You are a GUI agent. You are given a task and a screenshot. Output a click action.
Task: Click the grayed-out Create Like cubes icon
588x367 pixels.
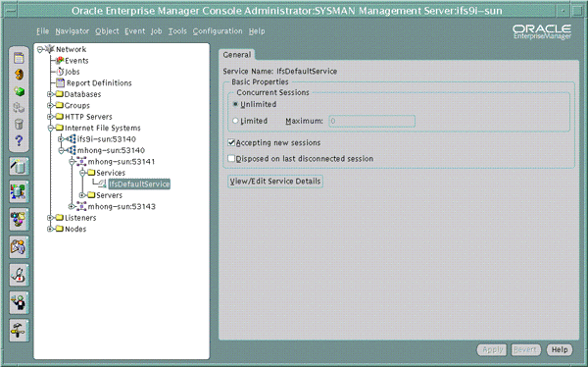19,107
